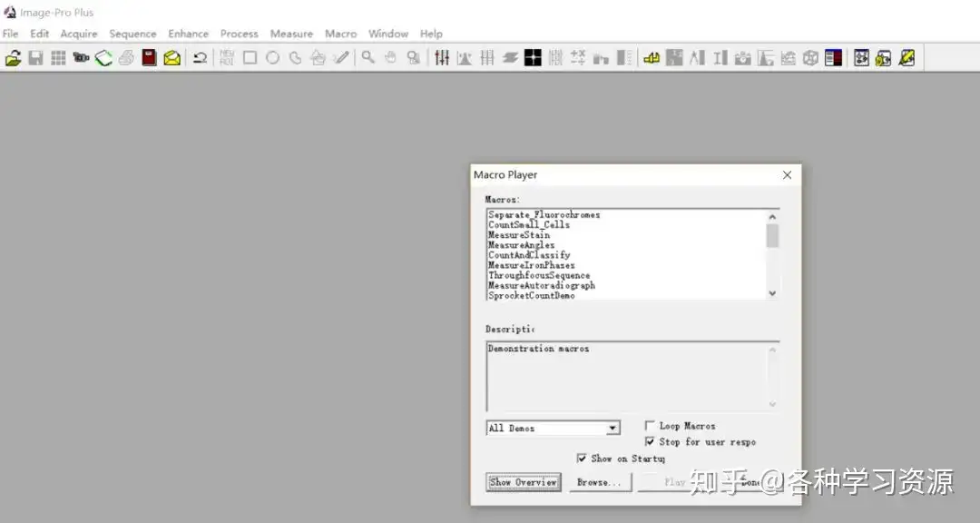
Task: Select CountSmall_Cells macro in list
Action: click(x=529, y=224)
